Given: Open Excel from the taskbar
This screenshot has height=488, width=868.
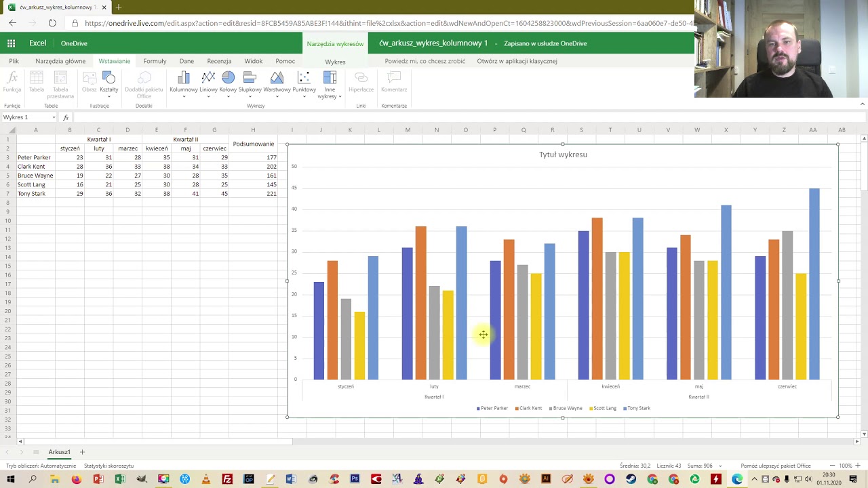Looking at the screenshot, I should pos(119,479).
